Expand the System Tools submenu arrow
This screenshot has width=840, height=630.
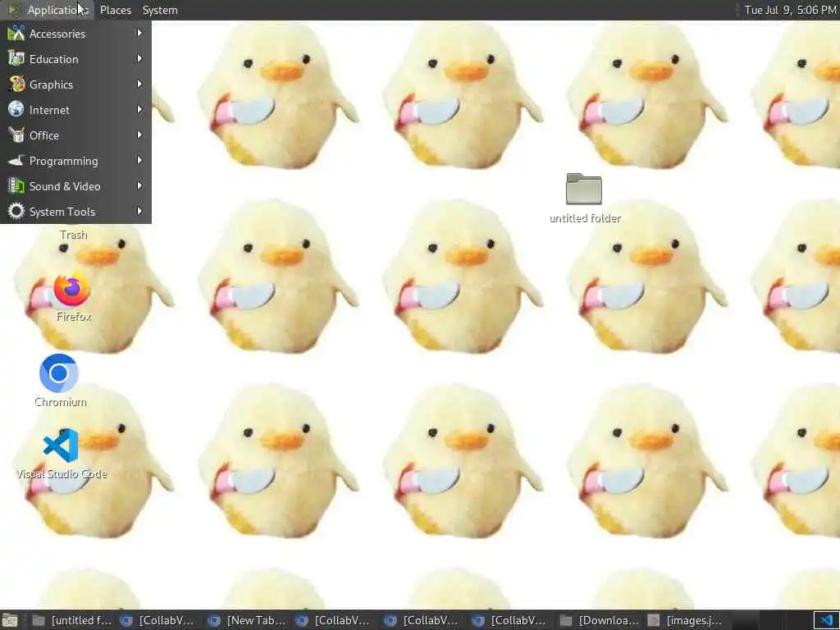pyautogui.click(x=139, y=211)
